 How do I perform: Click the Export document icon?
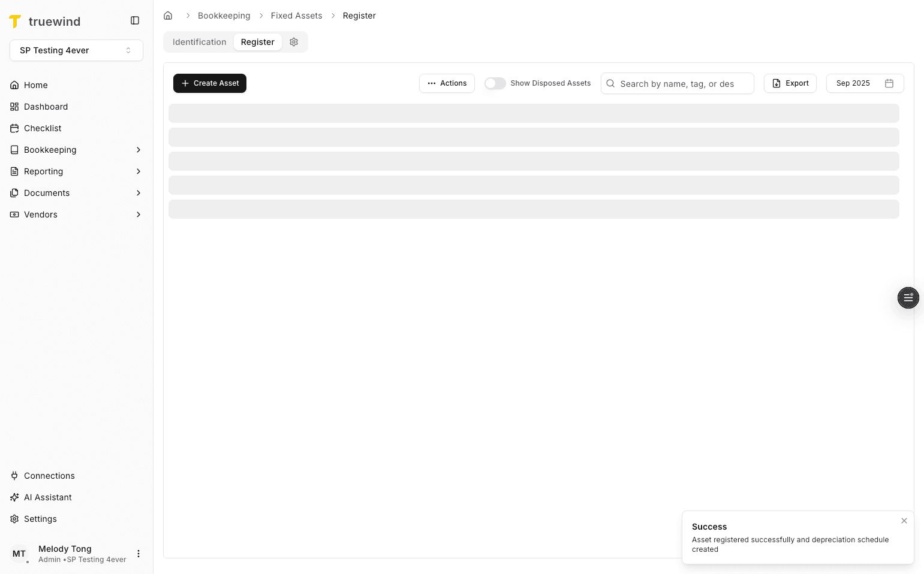(x=775, y=83)
